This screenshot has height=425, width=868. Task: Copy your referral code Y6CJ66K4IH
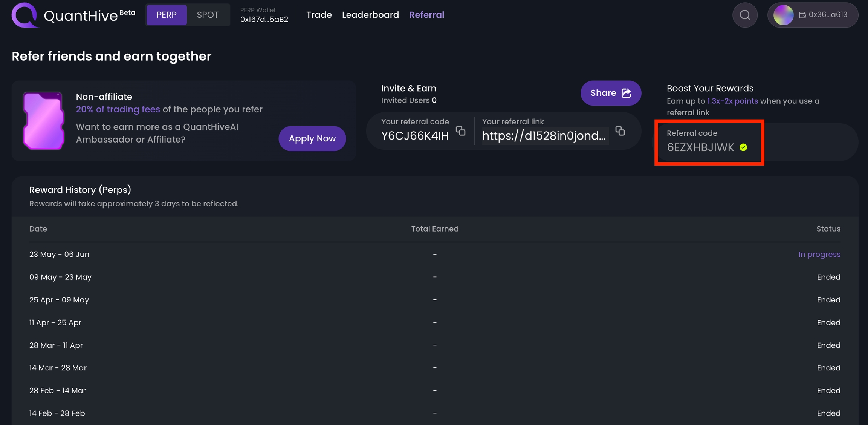[460, 131]
